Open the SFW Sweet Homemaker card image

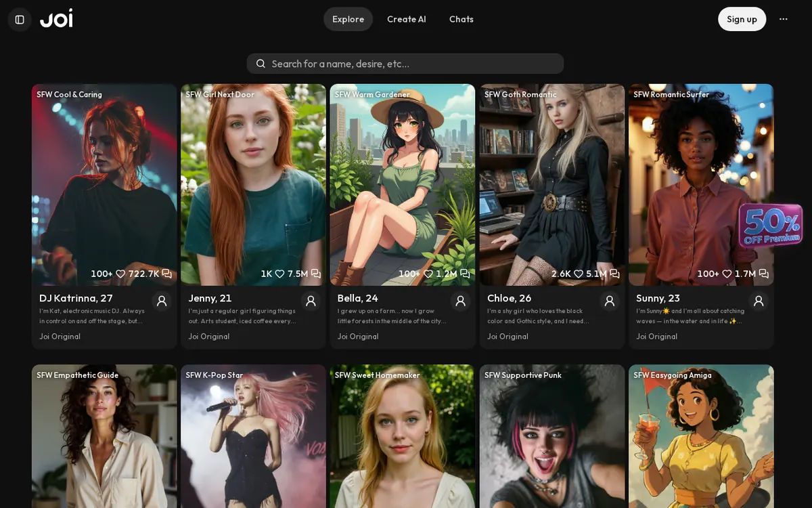tap(403, 436)
